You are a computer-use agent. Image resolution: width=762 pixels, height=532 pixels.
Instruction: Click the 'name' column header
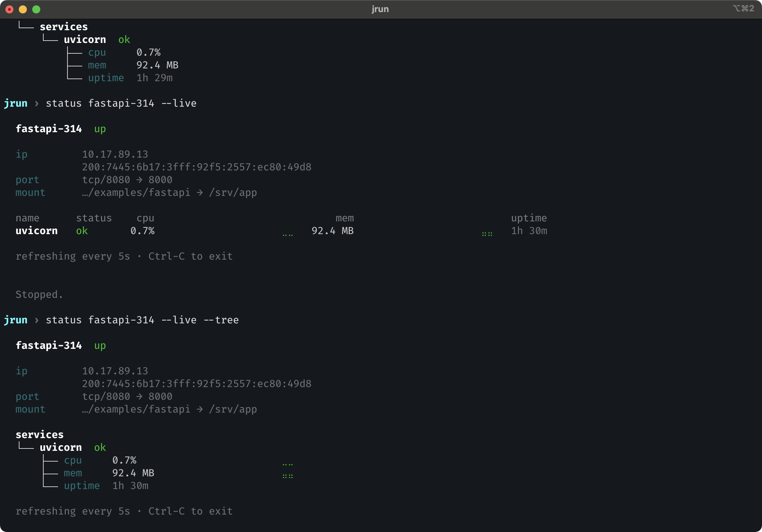click(x=28, y=218)
